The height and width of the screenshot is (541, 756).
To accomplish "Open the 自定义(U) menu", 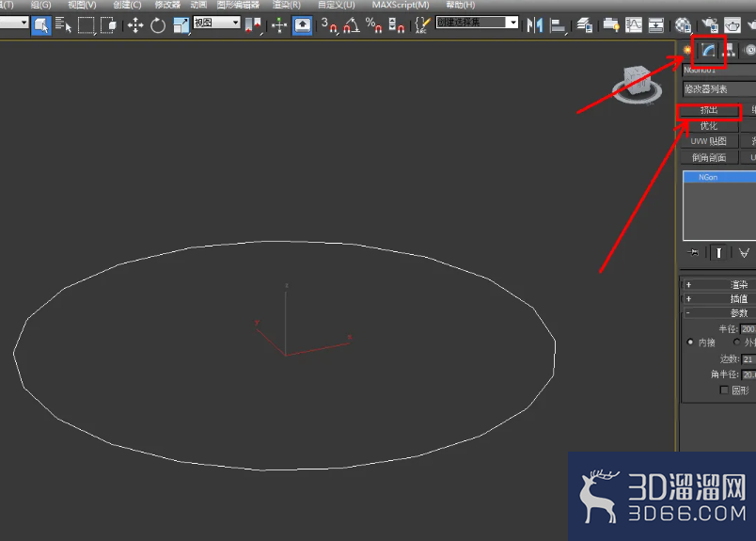I will (336, 5).
